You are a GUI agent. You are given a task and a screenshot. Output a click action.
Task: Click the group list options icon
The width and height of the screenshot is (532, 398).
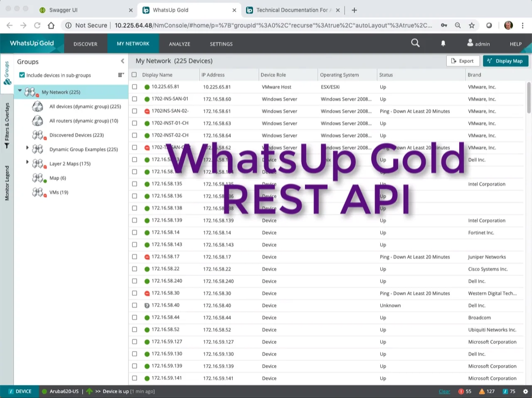(x=121, y=75)
